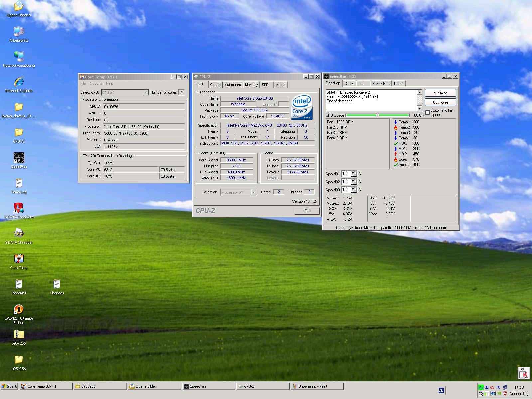Viewport: 532px width, 399px height.
Task: Click the Speed01 value field
Action: pos(346,174)
